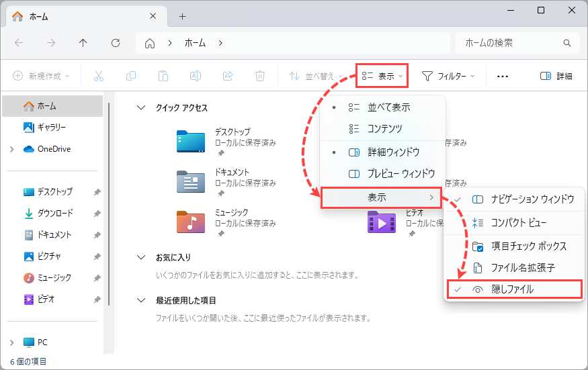
Task: Click the Share icon in toolbar
Action: pos(228,76)
